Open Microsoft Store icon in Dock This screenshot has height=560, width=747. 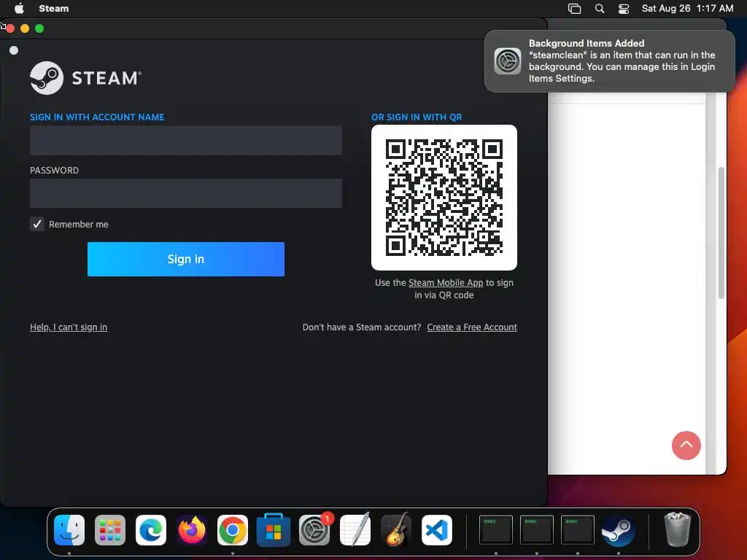pos(274,530)
